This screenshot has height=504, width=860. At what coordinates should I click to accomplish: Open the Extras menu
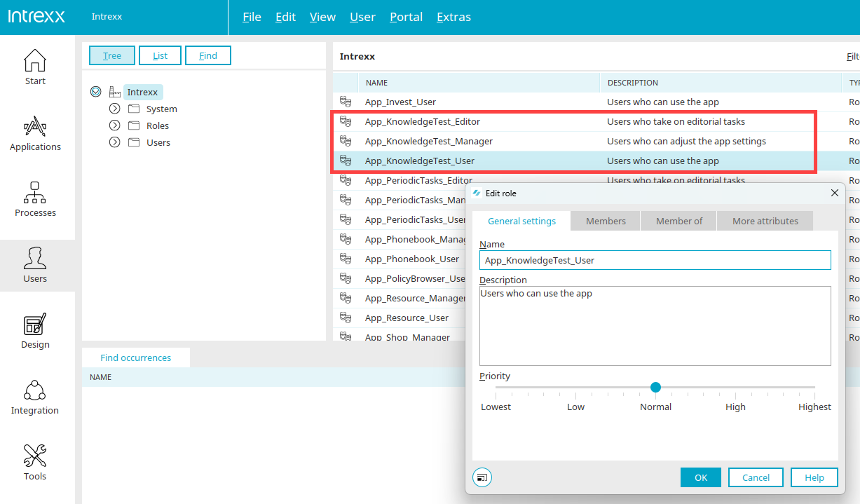pos(453,17)
